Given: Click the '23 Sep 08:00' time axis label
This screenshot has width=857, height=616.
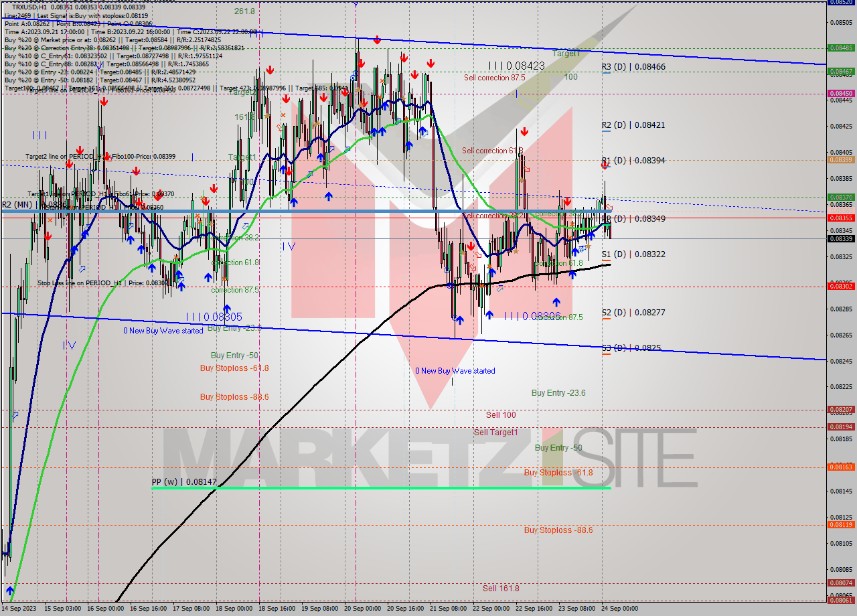Looking at the screenshot, I should tap(577, 609).
